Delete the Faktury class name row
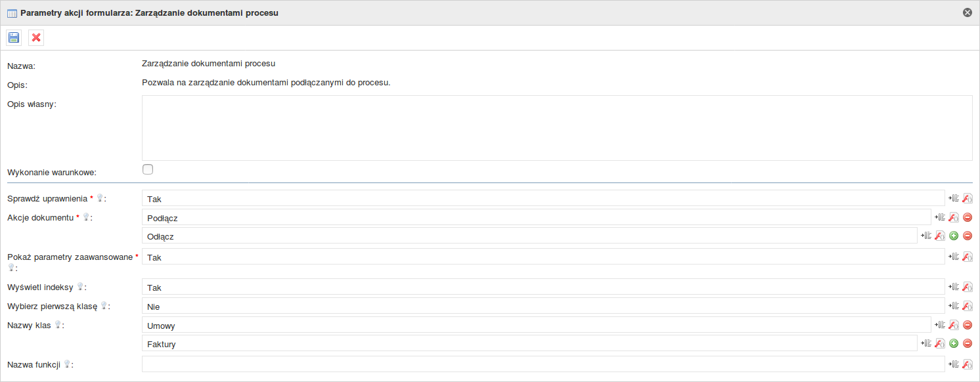 point(968,343)
